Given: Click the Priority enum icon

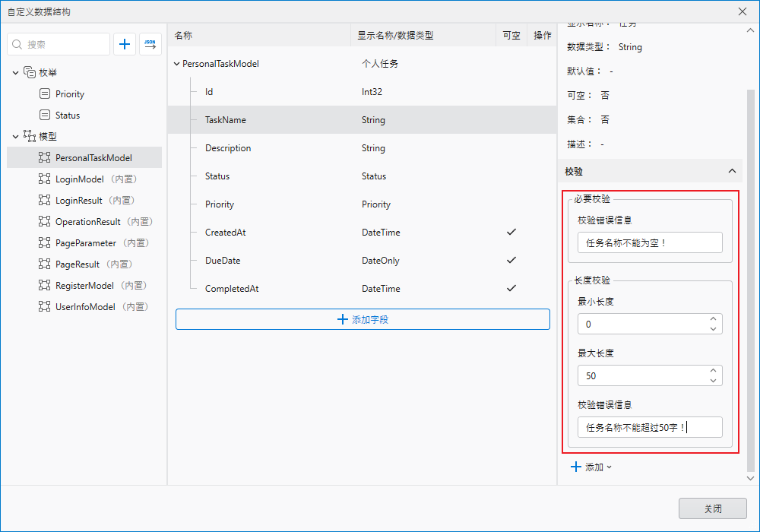Looking at the screenshot, I should 45,94.
